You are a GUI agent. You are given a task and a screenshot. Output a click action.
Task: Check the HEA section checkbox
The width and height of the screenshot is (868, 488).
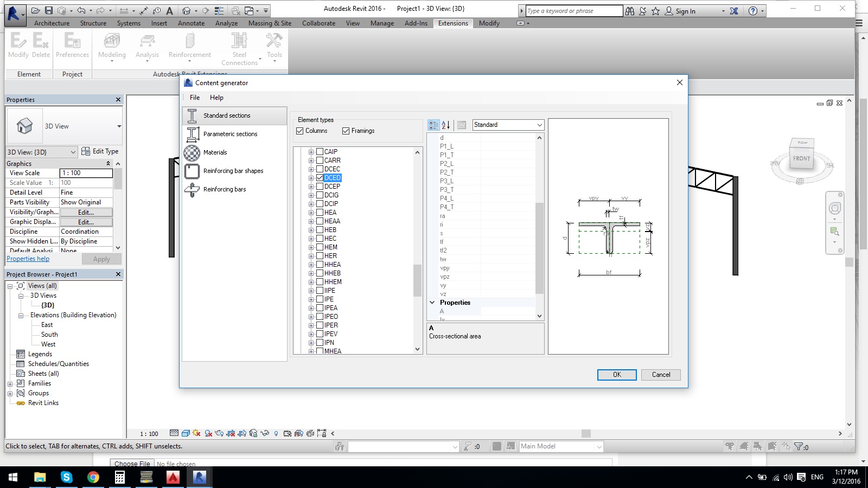[x=319, y=212]
